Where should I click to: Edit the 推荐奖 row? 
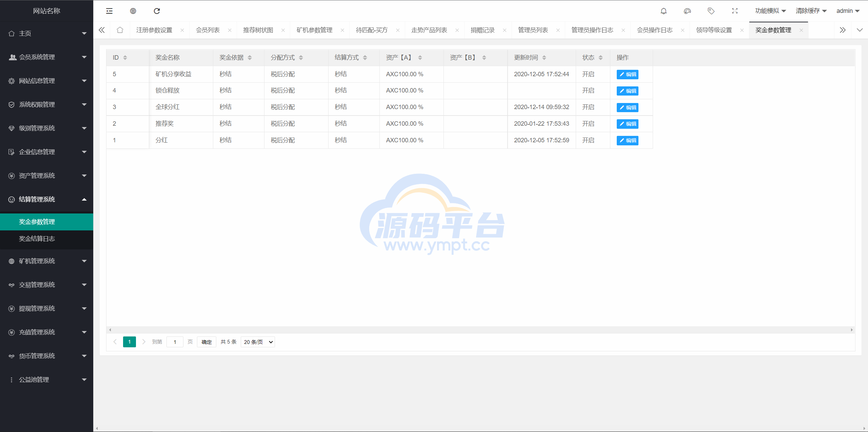click(x=627, y=124)
